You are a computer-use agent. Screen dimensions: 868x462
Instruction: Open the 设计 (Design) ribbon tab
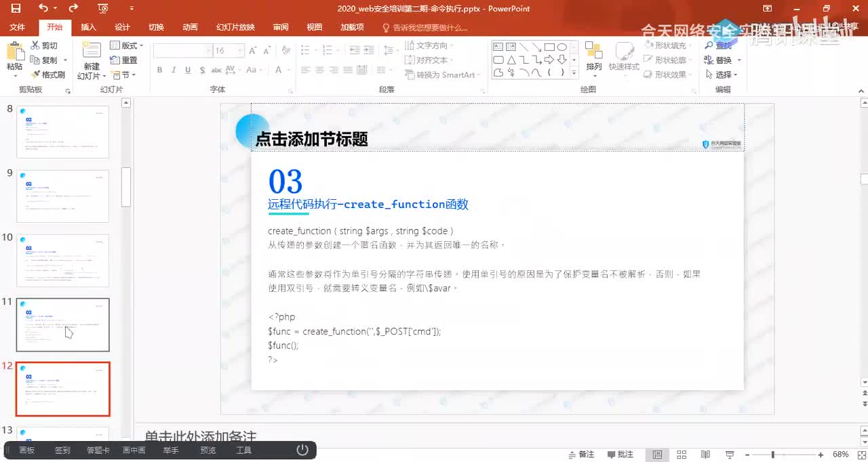(x=122, y=27)
